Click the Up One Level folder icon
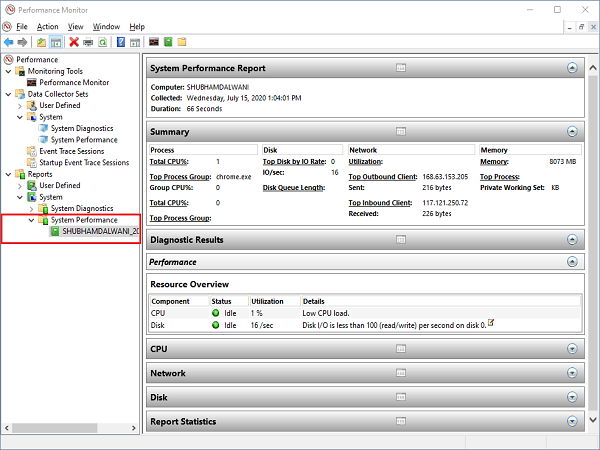Screen dimensions: 600x450 (x=41, y=42)
